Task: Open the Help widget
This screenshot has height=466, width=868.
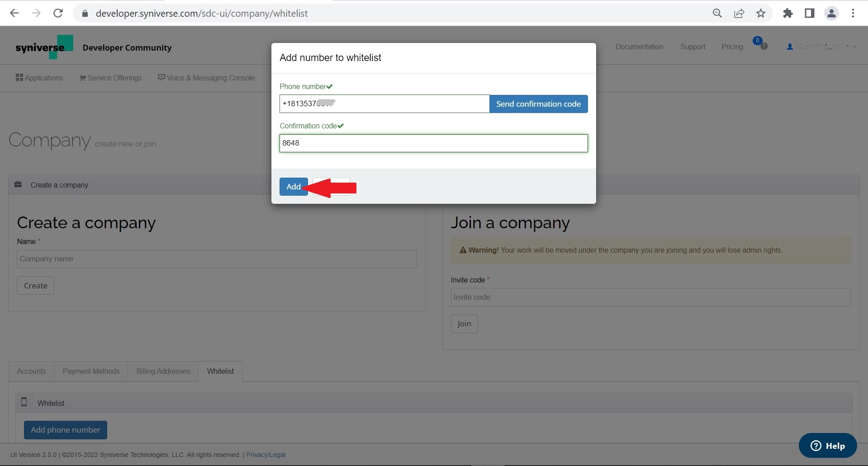Action: point(827,446)
